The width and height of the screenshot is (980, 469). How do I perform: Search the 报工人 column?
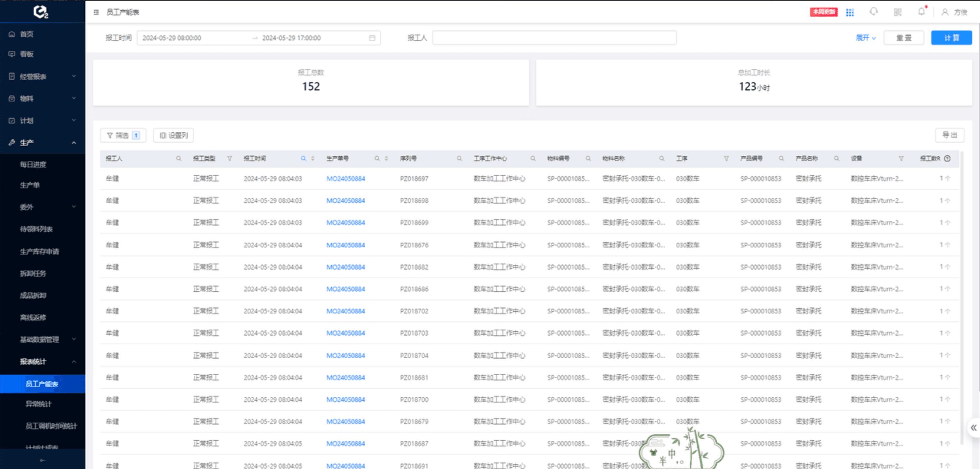pyautogui.click(x=179, y=158)
